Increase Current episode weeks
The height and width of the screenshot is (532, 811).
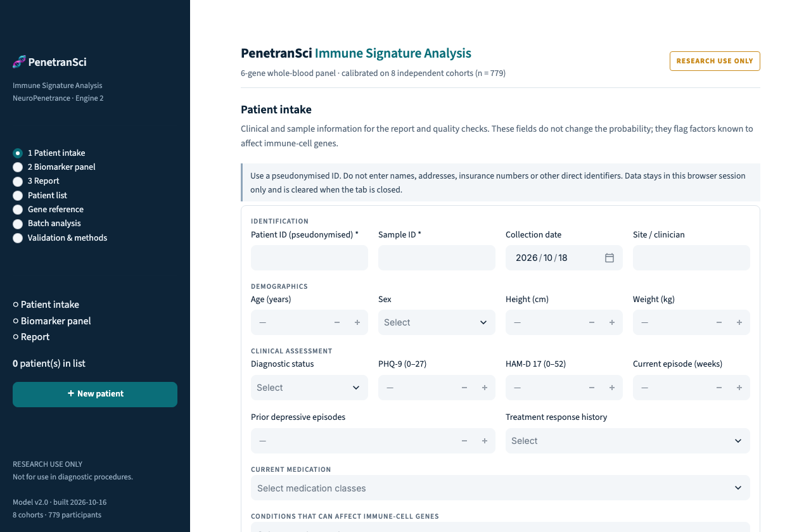pos(739,388)
